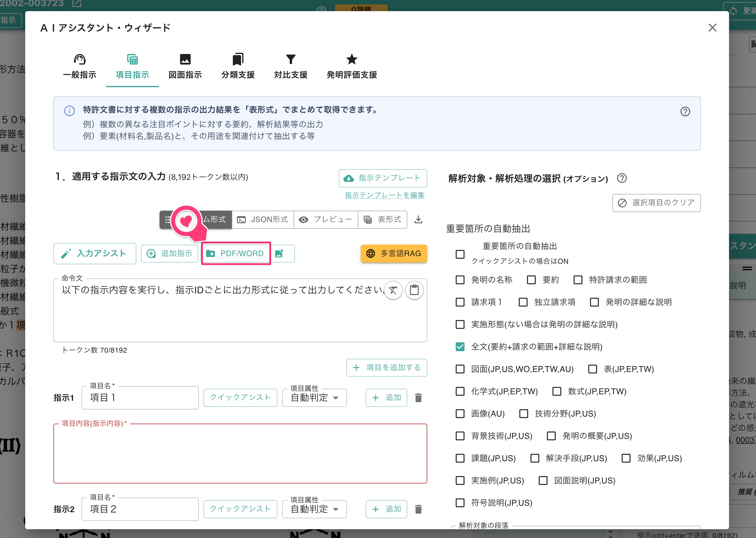The width and height of the screenshot is (756, 538).
Task: Check the 表(JP,EP,TW) checkbox
Action: pos(592,369)
